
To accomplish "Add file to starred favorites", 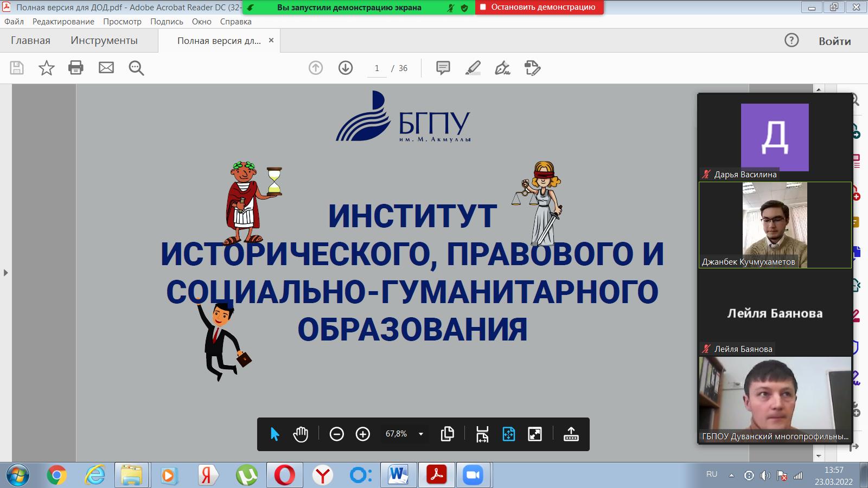I will (47, 68).
